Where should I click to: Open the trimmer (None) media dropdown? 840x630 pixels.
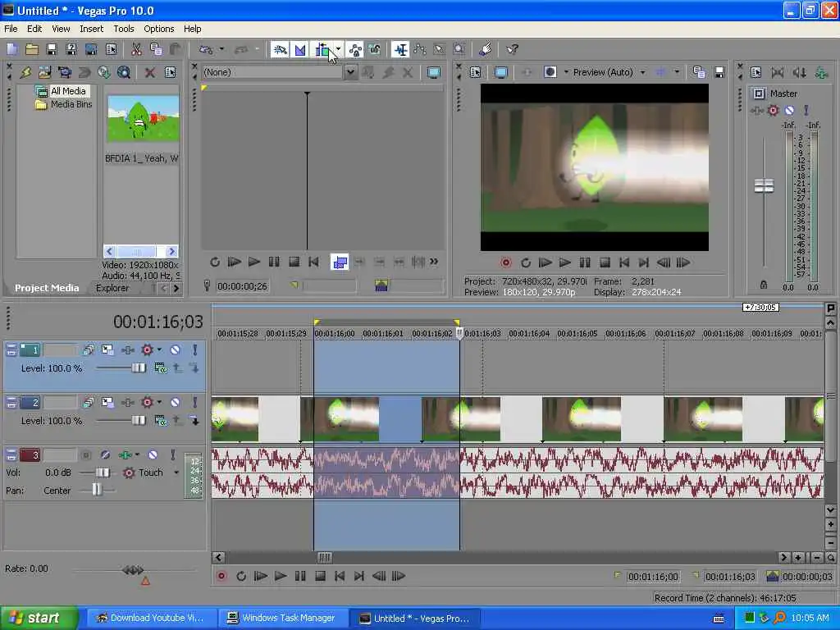[x=349, y=72]
